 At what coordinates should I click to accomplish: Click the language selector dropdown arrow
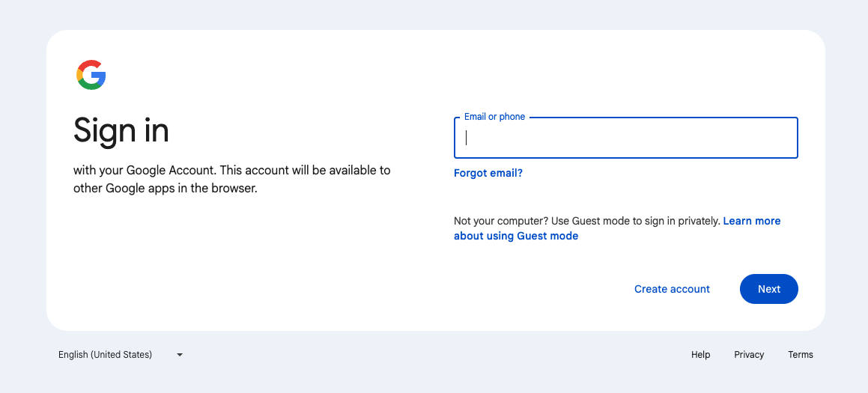180,355
